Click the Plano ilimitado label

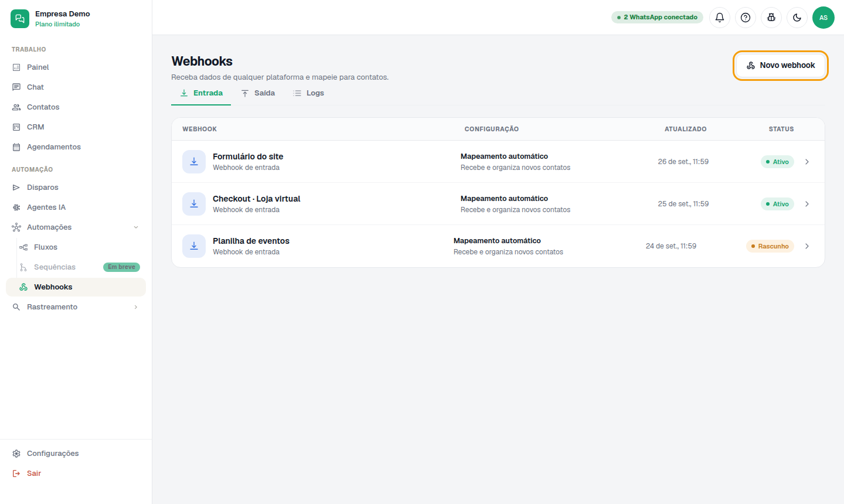coord(57,25)
